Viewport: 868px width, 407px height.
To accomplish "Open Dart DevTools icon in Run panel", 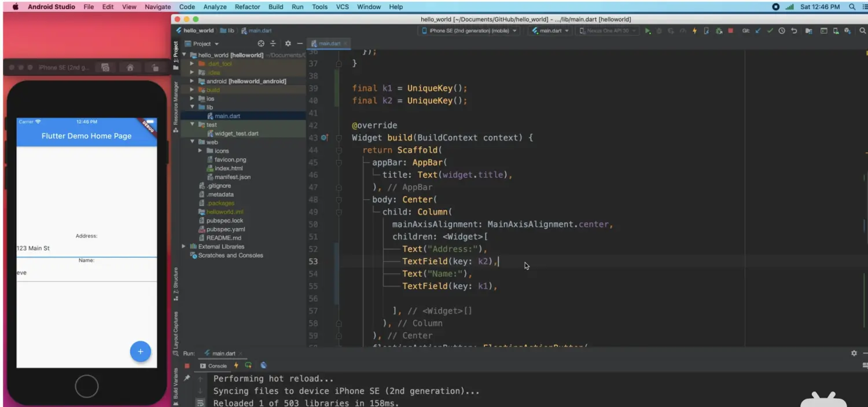I will [x=264, y=365].
